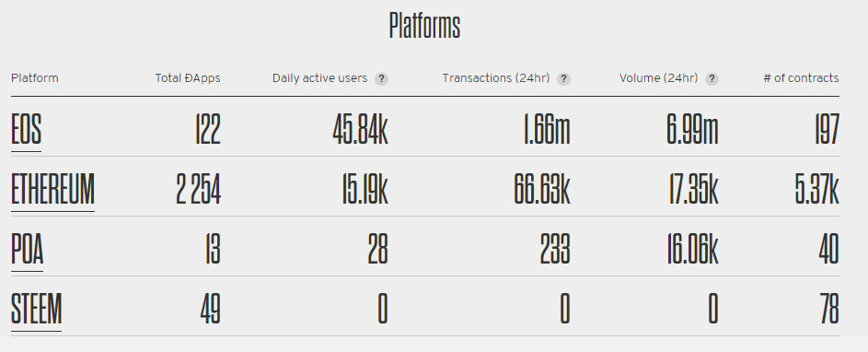The image size is (868, 352).
Task: Click EOS transactions value 1.66m
Action: 547,130
